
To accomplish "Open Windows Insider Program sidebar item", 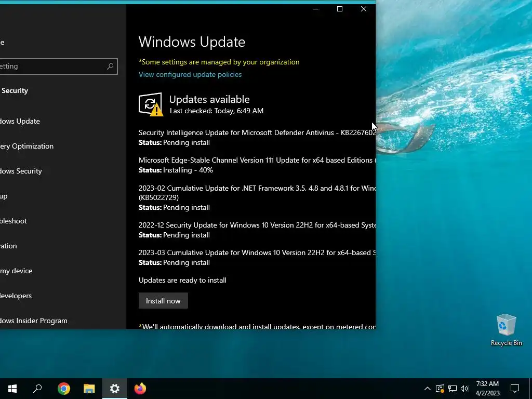I will [x=34, y=321].
